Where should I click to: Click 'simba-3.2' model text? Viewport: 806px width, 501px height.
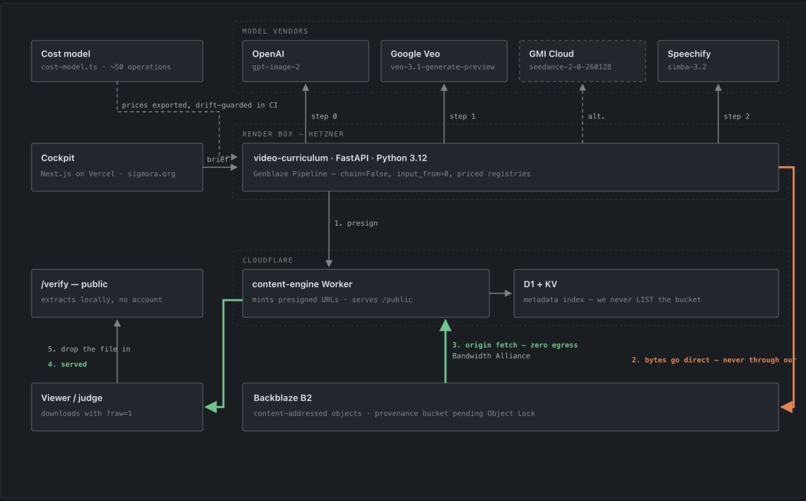pos(687,67)
